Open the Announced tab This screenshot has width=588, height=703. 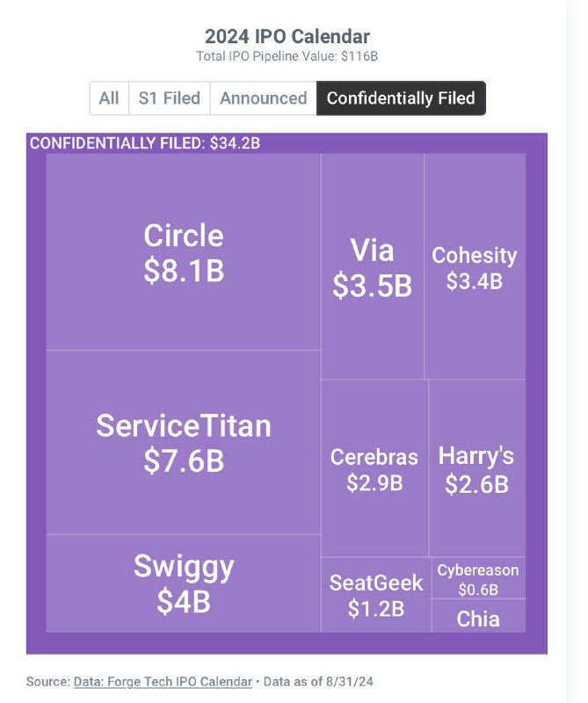pos(263,98)
